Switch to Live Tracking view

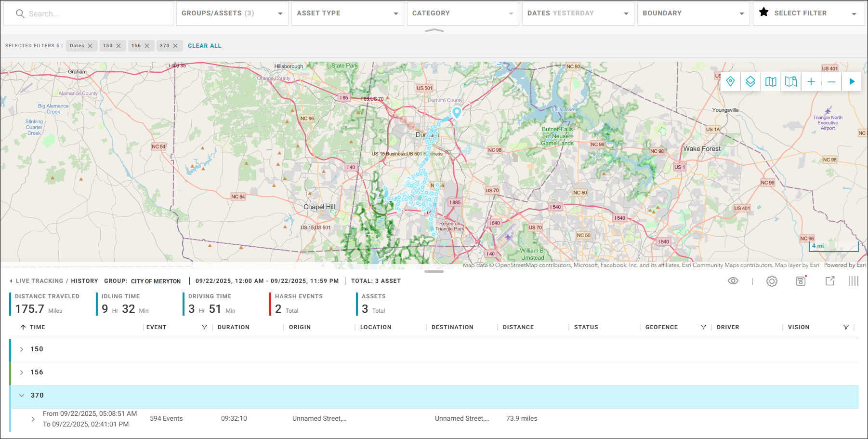pos(39,281)
